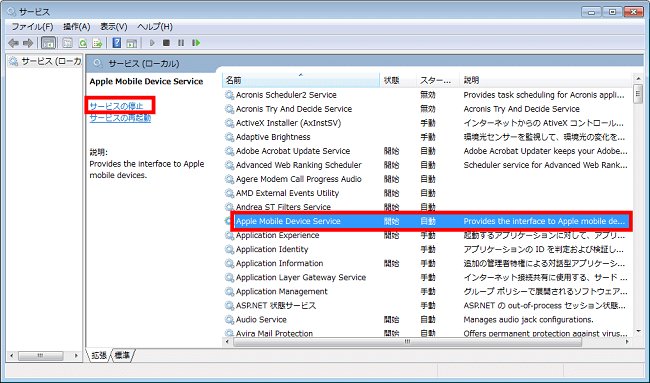Image resolution: width=650 pixels, height=383 pixels.
Task: Click the gear icon beside Application Layer Gateway Service
Action: 229,277
